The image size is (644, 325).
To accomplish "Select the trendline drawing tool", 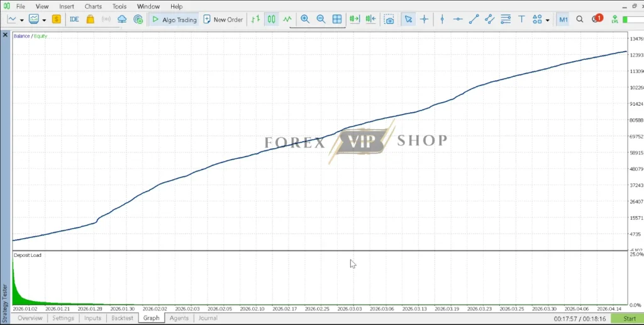I will click(x=474, y=20).
